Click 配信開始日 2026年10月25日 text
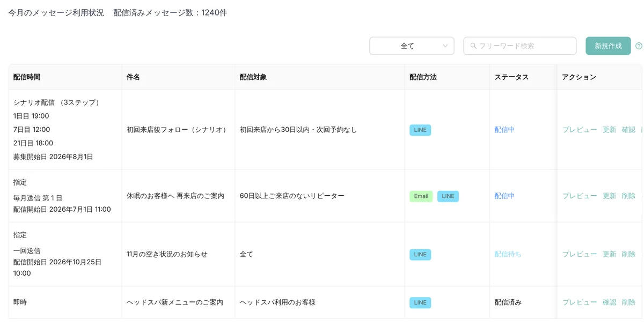The width and height of the screenshot is (644, 326). [57, 262]
